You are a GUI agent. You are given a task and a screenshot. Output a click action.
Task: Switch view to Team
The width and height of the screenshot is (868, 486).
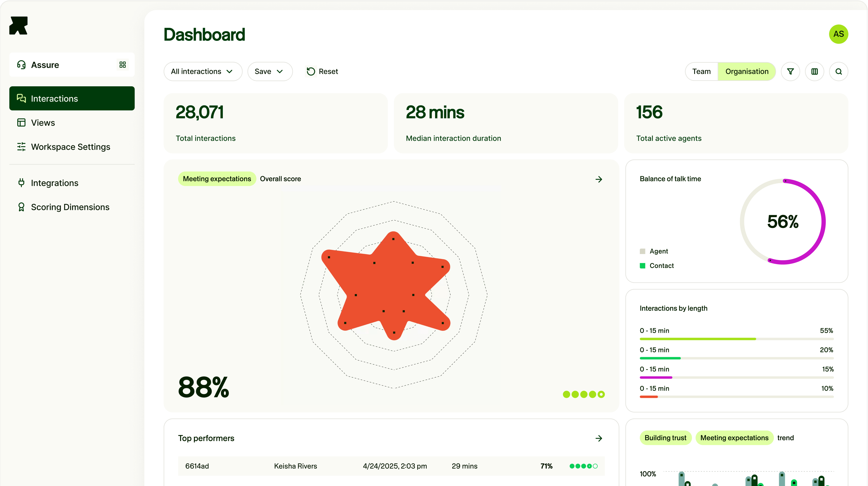tap(701, 71)
